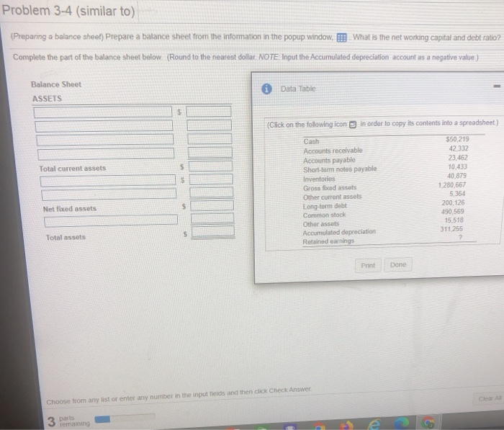504x430 pixels.
Task: Click amount field of second ASSETS row
Action: [210, 125]
